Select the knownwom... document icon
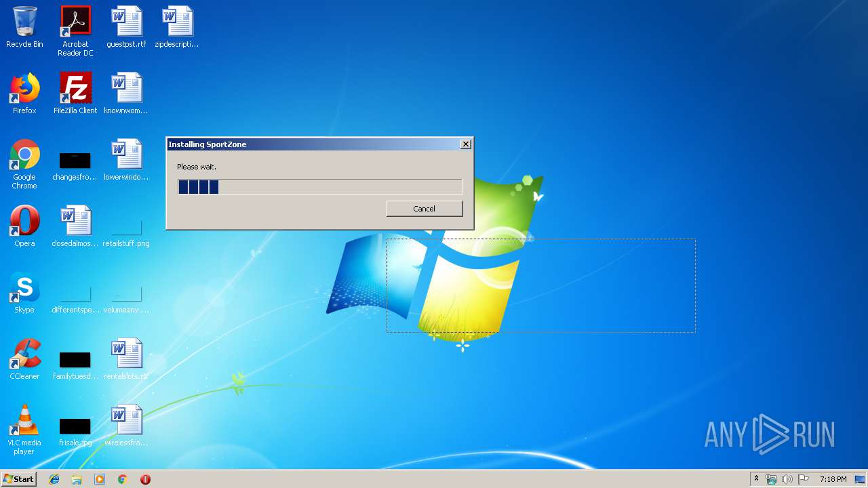This screenshot has width=868, height=488. [x=126, y=94]
